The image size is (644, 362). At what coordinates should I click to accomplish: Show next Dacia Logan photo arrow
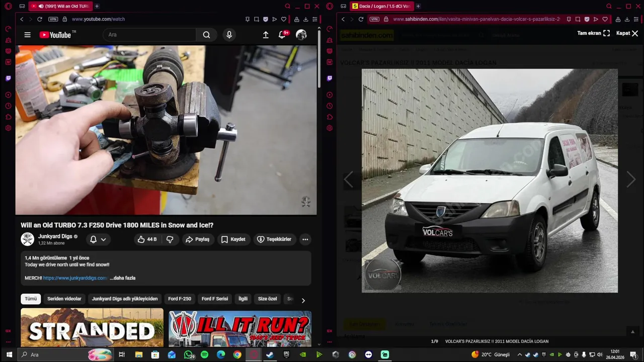[x=630, y=179]
